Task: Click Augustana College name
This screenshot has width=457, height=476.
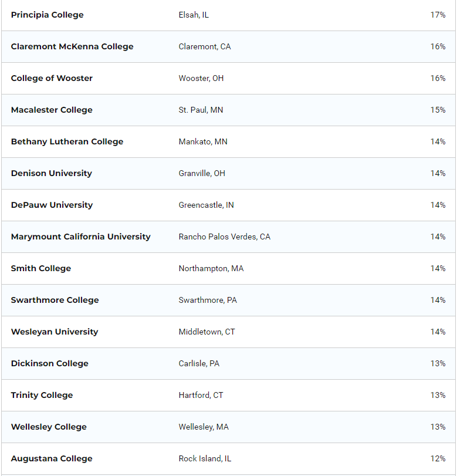Action: click(x=52, y=458)
